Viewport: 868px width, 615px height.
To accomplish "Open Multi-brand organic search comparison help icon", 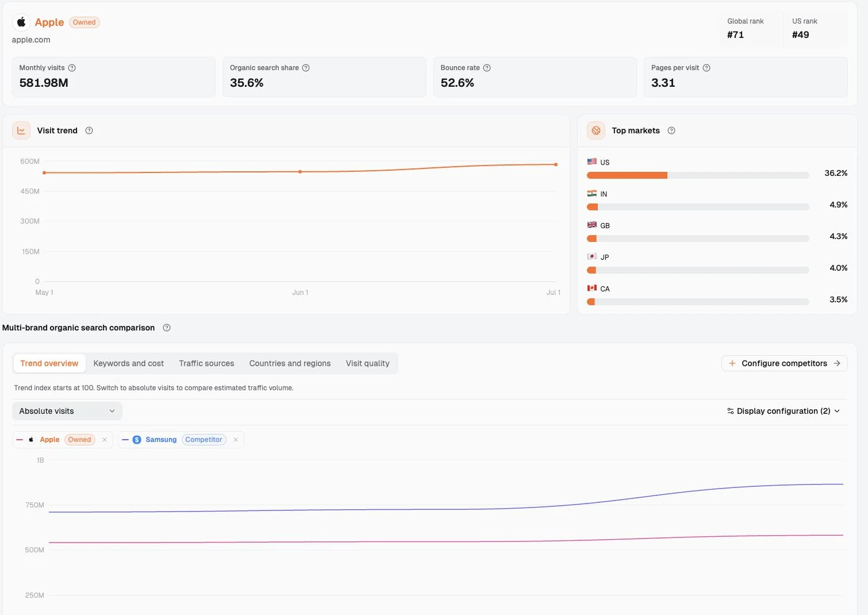I will 167,328.
